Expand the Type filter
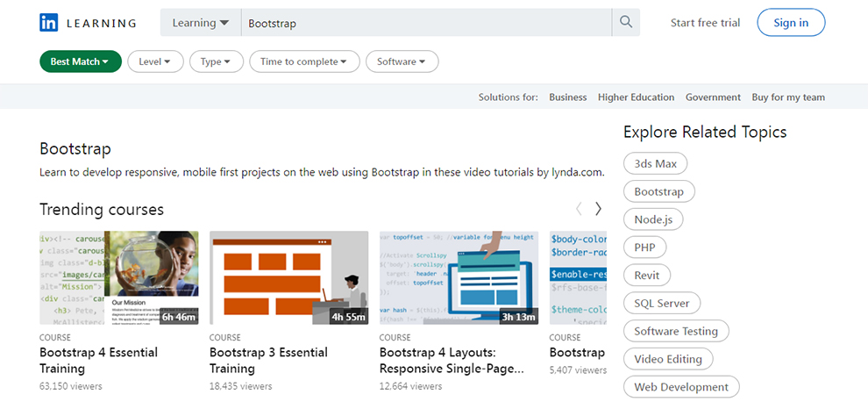Viewport: 868px width, 402px height. pyautogui.click(x=216, y=61)
